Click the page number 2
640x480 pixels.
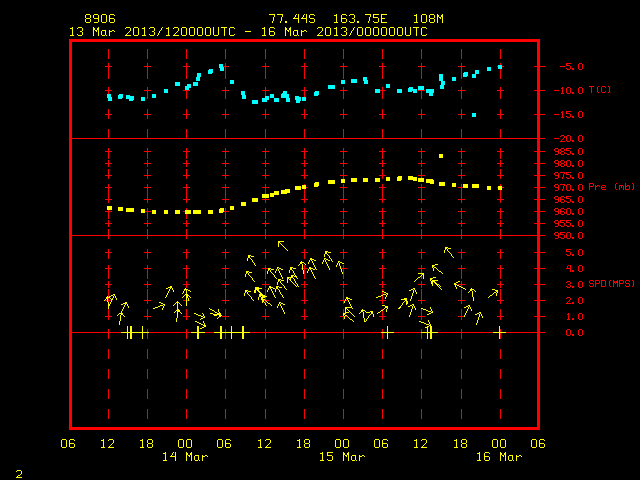click(x=19, y=474)
